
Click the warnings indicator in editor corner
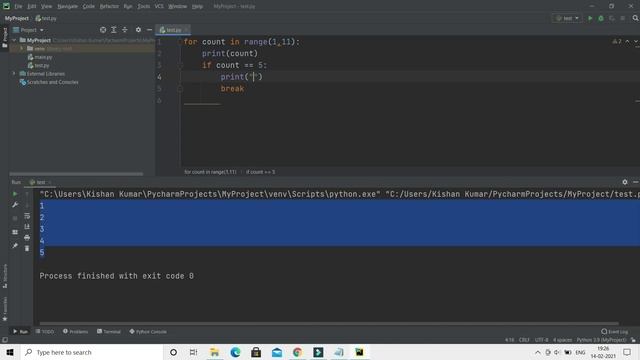coord(617,42)
